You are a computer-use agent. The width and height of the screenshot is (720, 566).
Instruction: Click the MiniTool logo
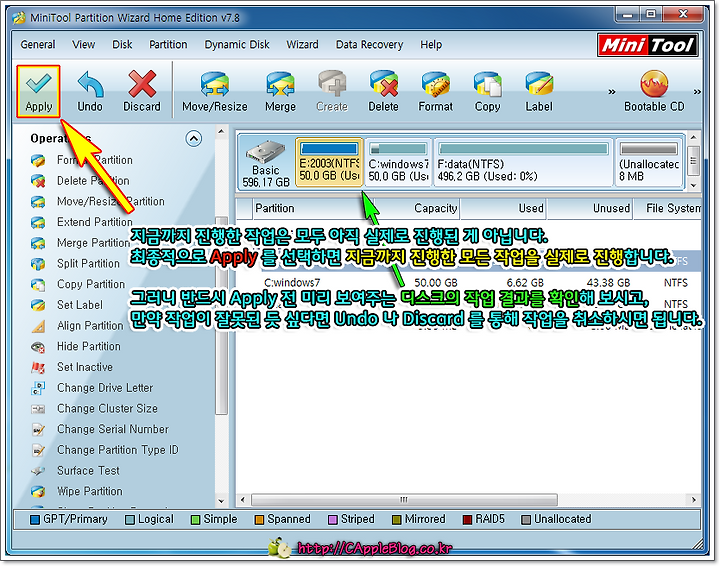pos(647,45)
